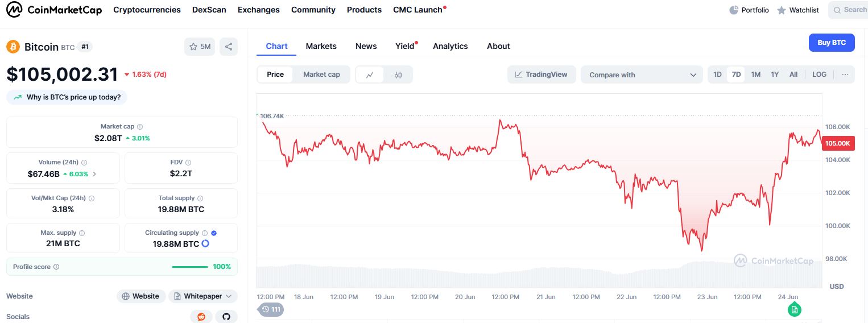The width and height of the screenshot is (868, 323).
Task: Open the Cryptocurrencies menu
Action: click(147, 10)
